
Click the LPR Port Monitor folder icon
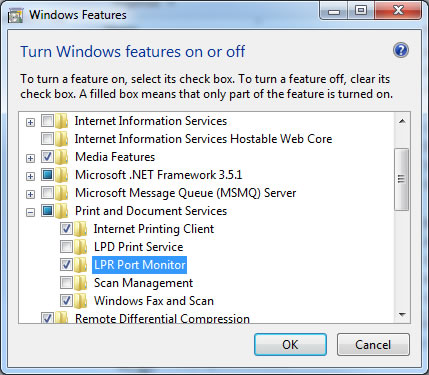(x=81, y=265)
